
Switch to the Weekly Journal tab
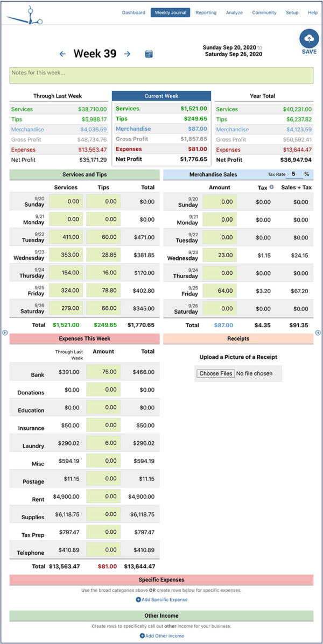[x=170, y=12]
